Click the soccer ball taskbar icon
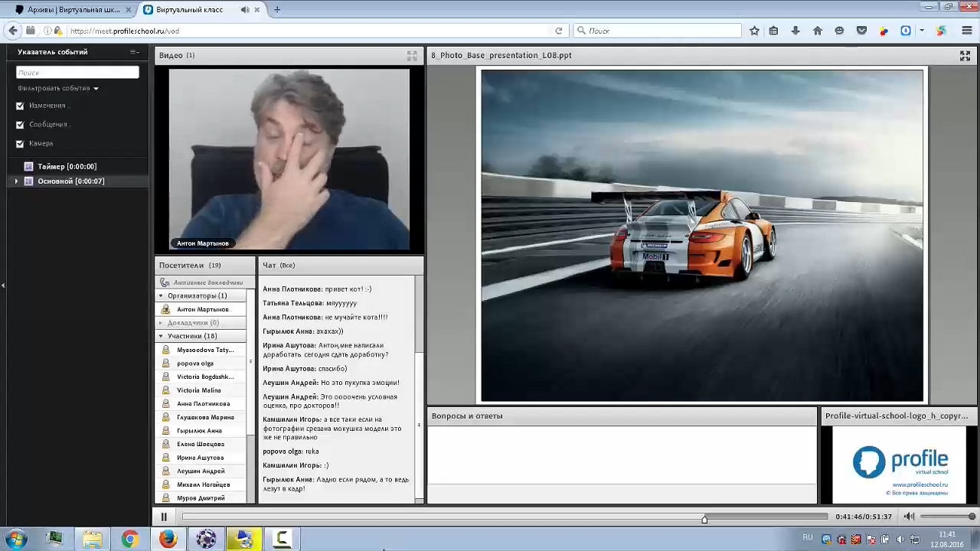Image resolution: width=980 pixels, height=551 pixels. (206, 539)
